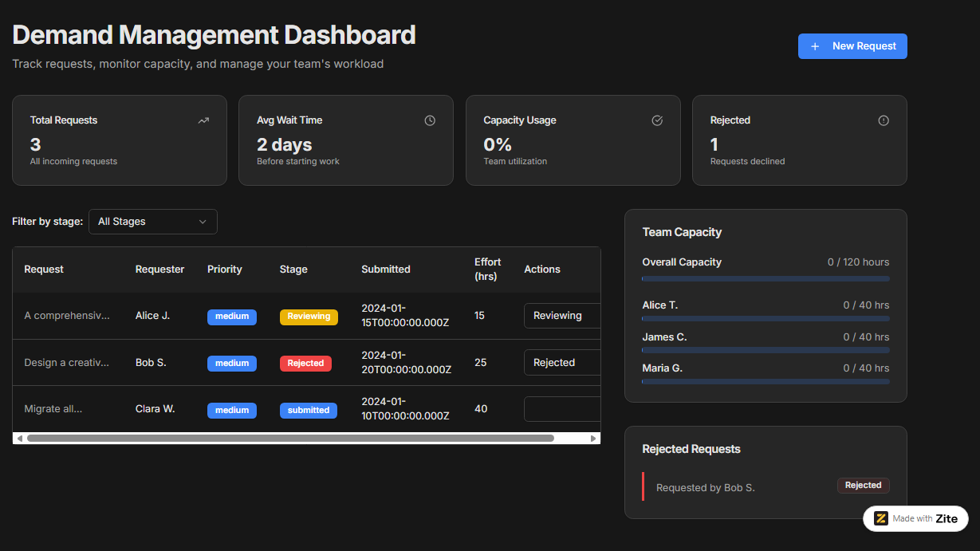This screenshot has height=551, width=980.
Task: Click 'Requested by Bob S.' entry
Action: (706, 487)
